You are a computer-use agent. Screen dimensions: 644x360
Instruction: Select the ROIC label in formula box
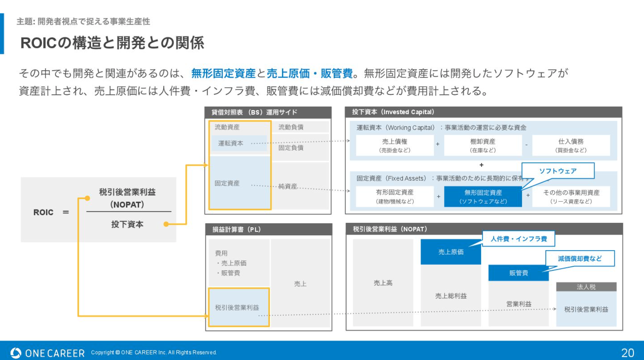click(x=43, y=212)
